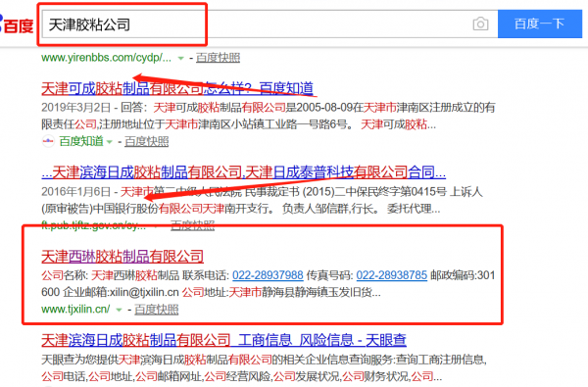
Task: Open 百度快照 link beside www.tjxilin.cn
Action: [x=157, y=310]
